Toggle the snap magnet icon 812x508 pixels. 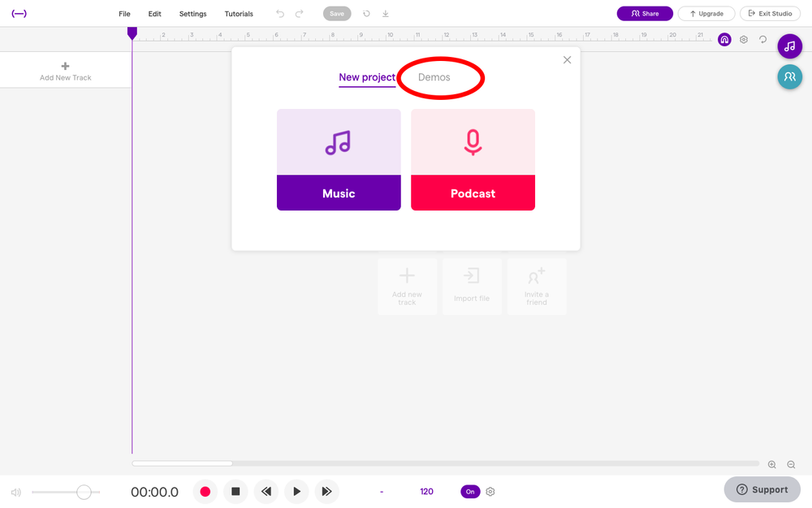724,39
